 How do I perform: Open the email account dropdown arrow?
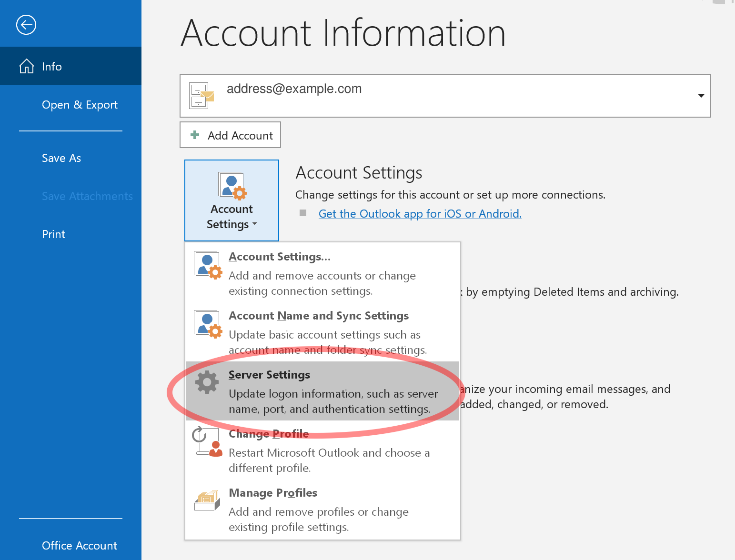pos(701,96)
